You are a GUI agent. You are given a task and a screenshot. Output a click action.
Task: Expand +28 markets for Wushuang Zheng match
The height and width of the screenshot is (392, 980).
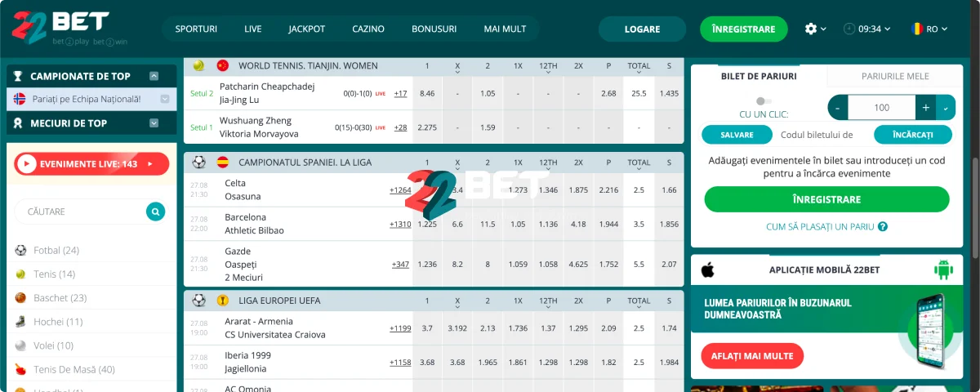[x=400, y=127]
